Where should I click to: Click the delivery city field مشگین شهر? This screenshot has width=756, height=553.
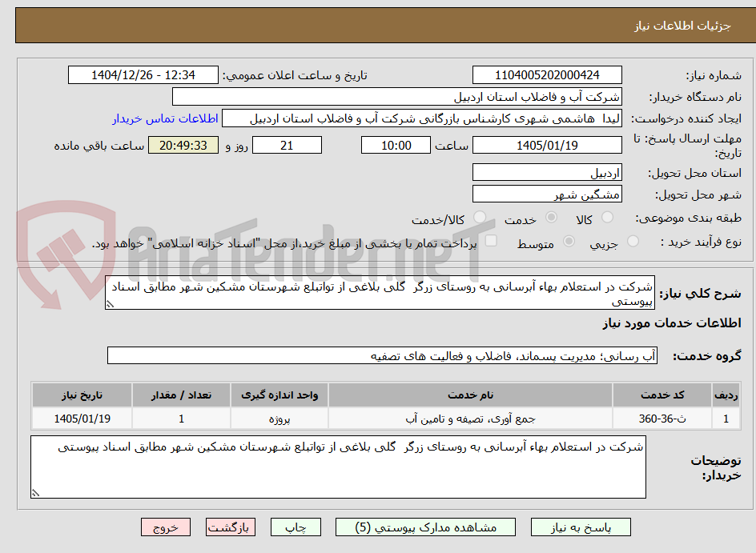tap(547, 194)
